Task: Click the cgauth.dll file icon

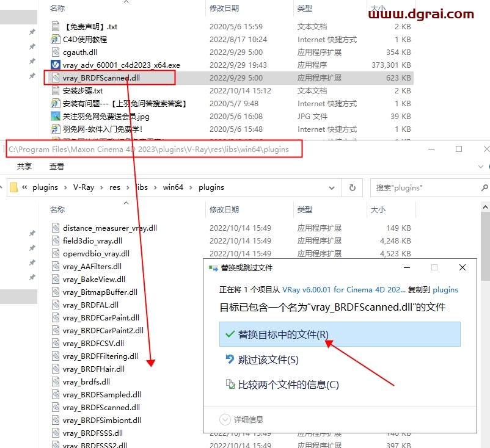Action: pos(56,52)
